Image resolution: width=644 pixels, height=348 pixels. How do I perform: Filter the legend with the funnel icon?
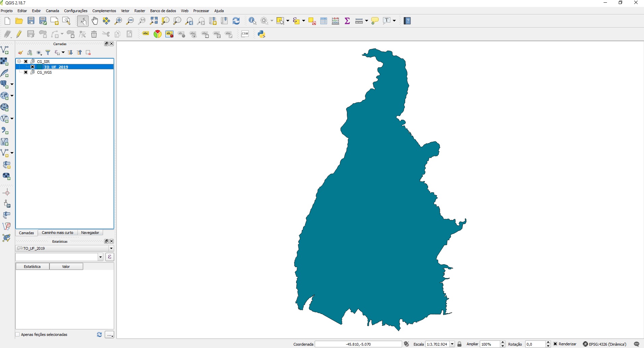coord(48,53)
